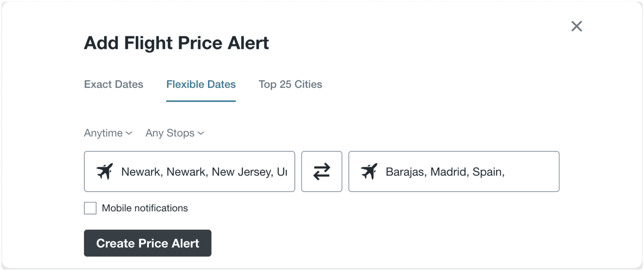Swap origin and destination airports

tap(322, 171)
